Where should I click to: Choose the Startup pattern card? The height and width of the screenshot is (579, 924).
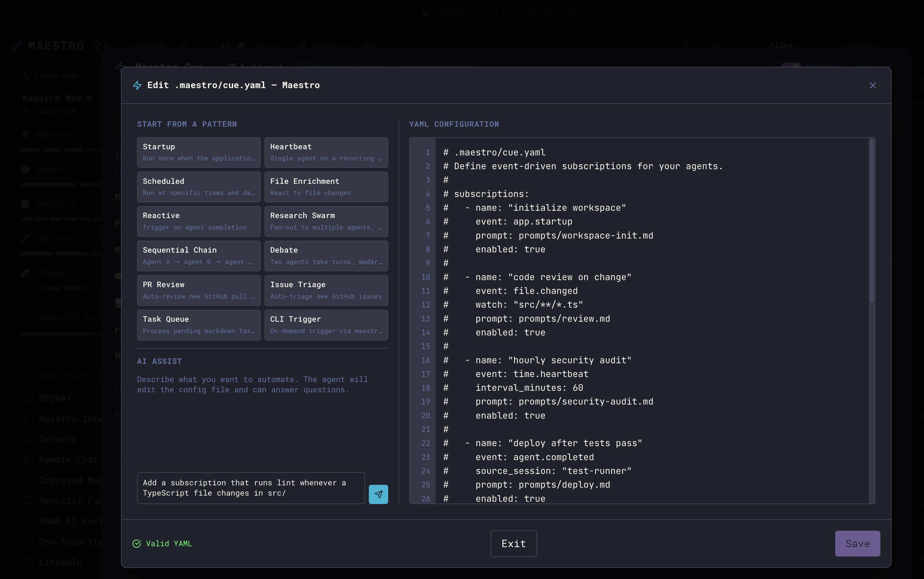199,153
